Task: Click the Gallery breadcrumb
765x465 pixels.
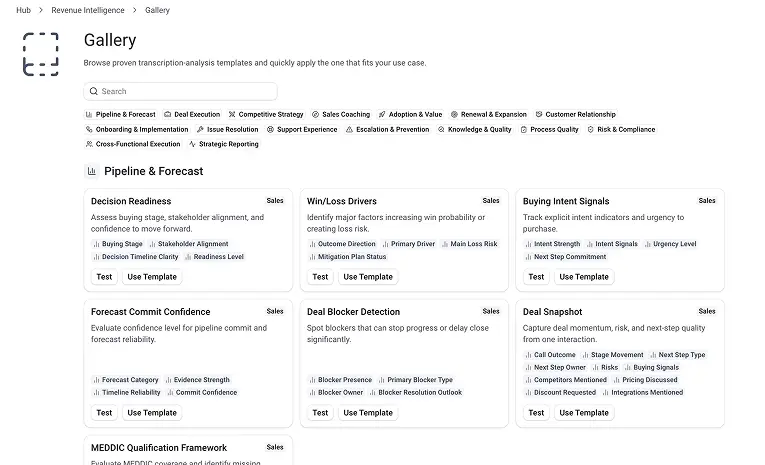Action: 157,10
